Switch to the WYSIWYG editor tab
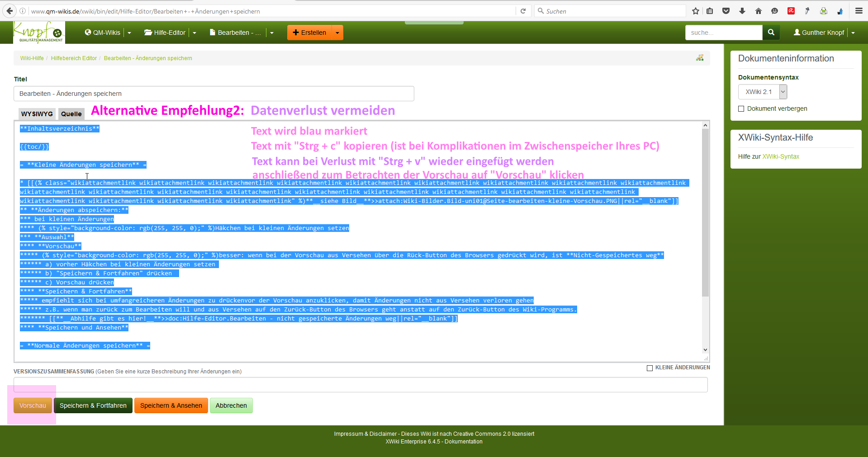868x457 pixels. (37, 114)
